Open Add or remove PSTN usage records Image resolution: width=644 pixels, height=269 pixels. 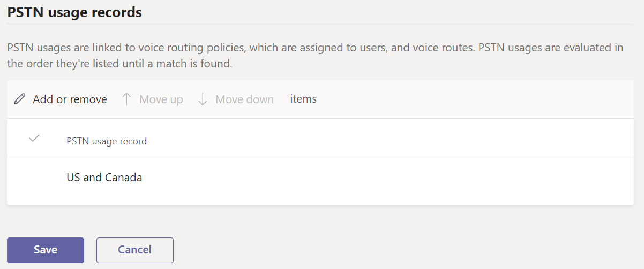point(70,99)
